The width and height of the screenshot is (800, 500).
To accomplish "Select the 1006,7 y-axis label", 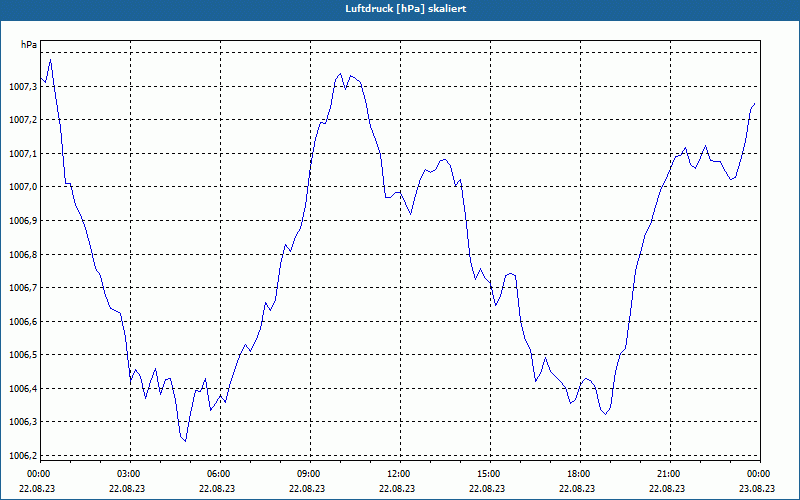I will [23, 288].
